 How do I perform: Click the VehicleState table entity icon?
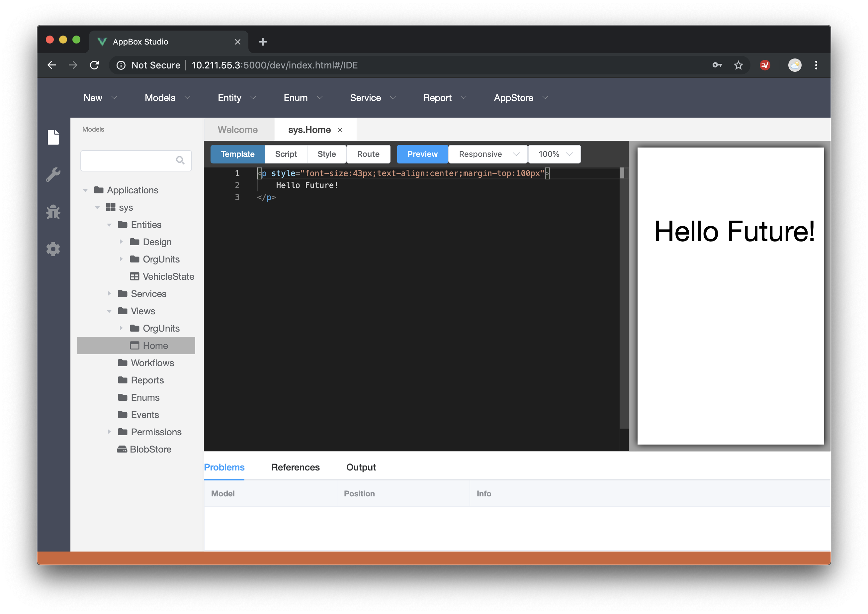click(x=134, y=276)
